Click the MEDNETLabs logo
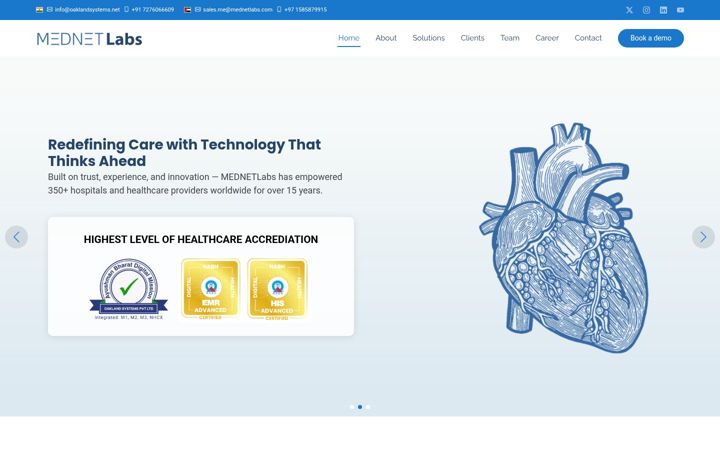Screen dimensions: 720x450 pos(90,39)
